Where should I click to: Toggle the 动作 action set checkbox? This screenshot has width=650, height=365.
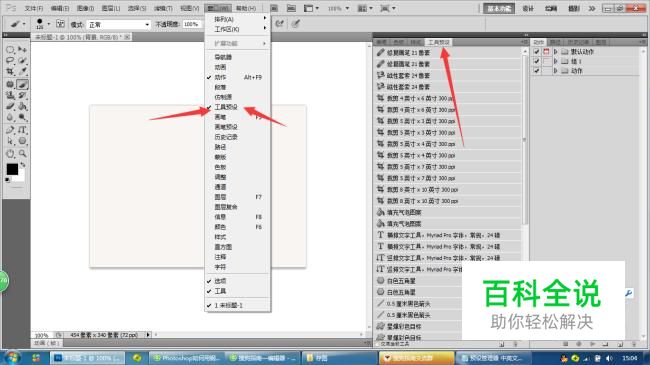pyautogui.click(x=537, y=71)
